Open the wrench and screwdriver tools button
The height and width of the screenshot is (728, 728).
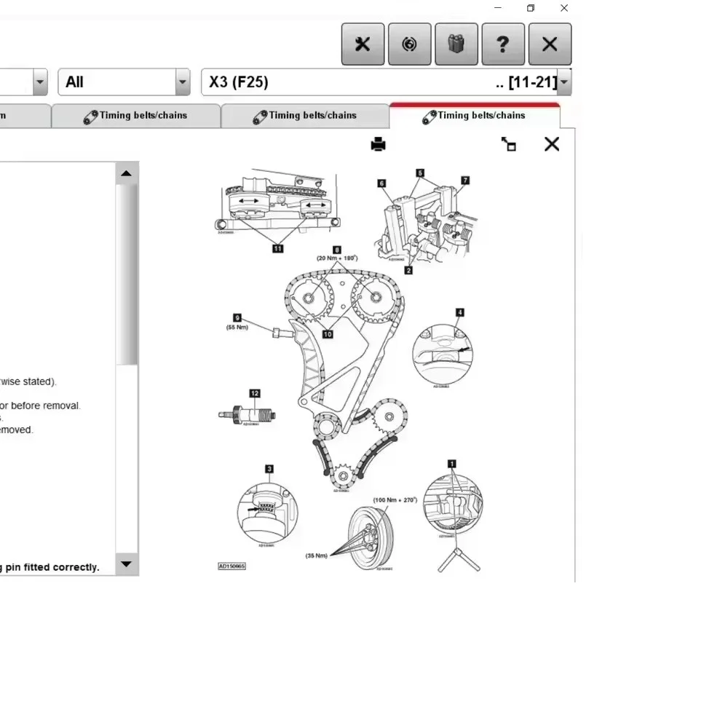point(363,44)
